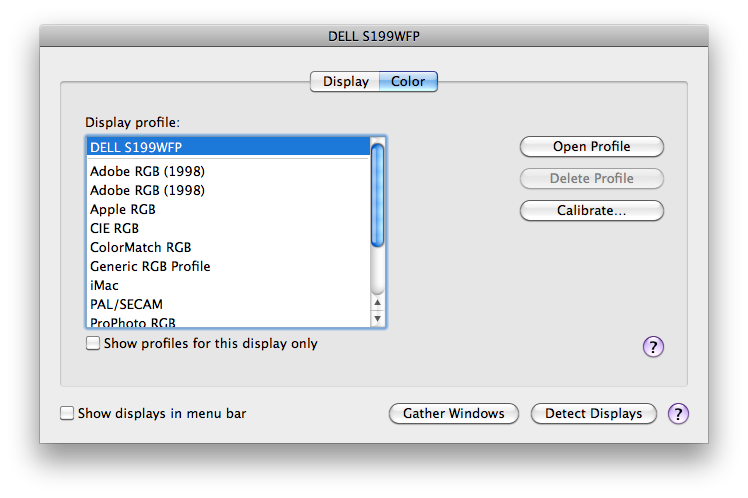Pick the CIE RGB profile

(x=229, y=228)
